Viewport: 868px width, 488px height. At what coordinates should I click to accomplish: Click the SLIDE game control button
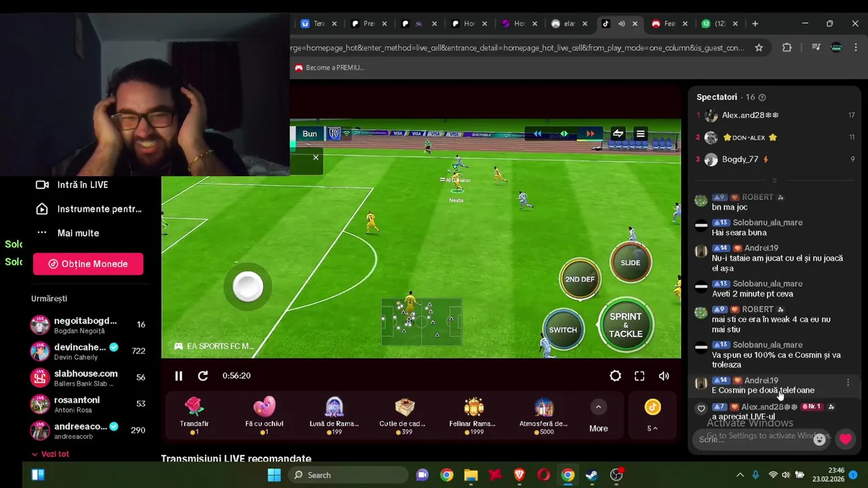tap(630, 262)
